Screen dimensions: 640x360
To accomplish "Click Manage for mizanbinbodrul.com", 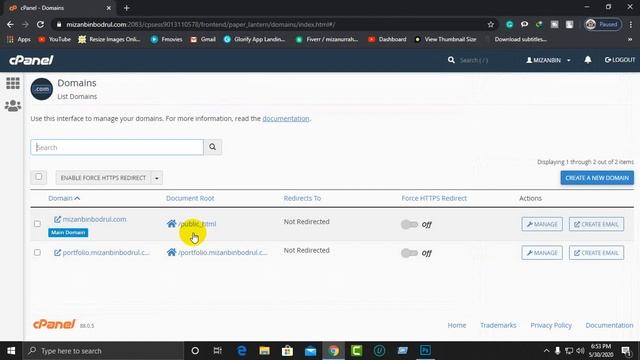I will (x=542, y=224).
